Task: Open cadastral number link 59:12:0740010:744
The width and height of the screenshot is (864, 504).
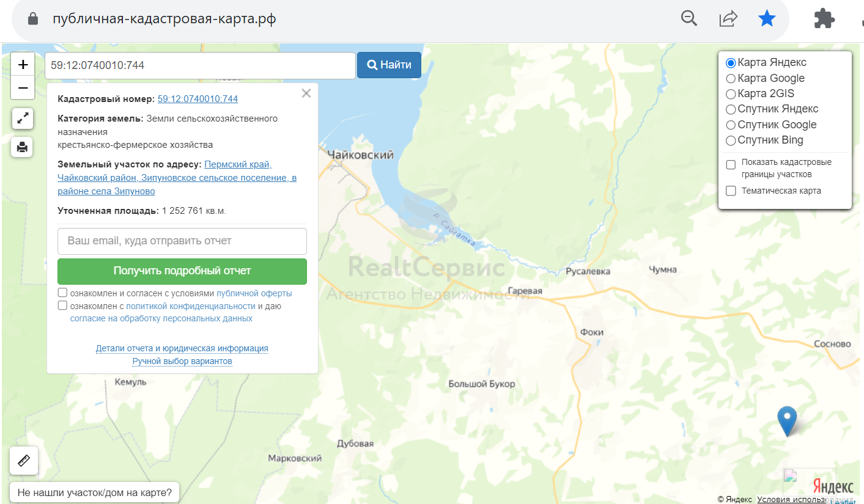Action: pos(198,99)
